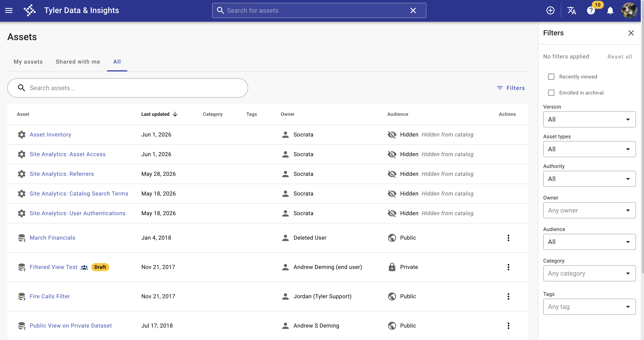
Task: Click the gear icon beside Site Analytics: Referrers
Action: tap(22, 174)
